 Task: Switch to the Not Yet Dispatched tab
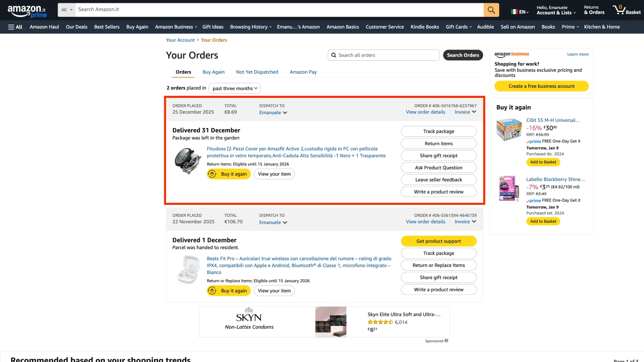(x=257, y=72)
